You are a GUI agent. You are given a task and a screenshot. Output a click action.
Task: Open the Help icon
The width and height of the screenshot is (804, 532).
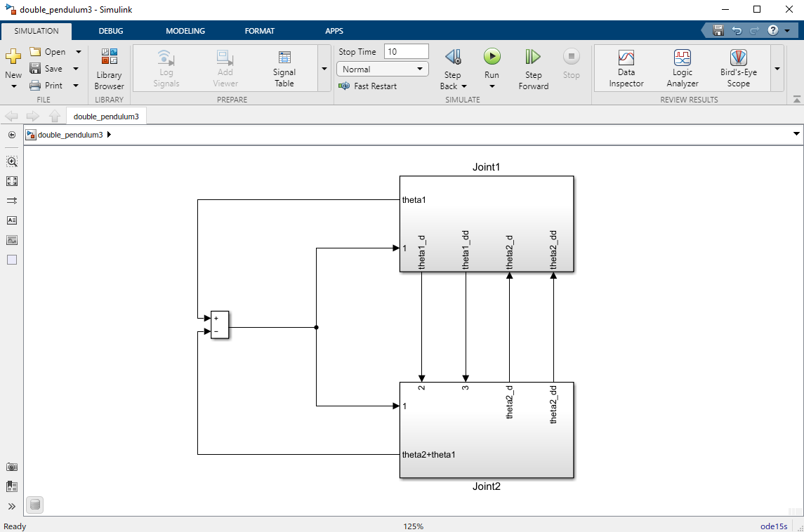pyautogui.click(x=773, y=30)
